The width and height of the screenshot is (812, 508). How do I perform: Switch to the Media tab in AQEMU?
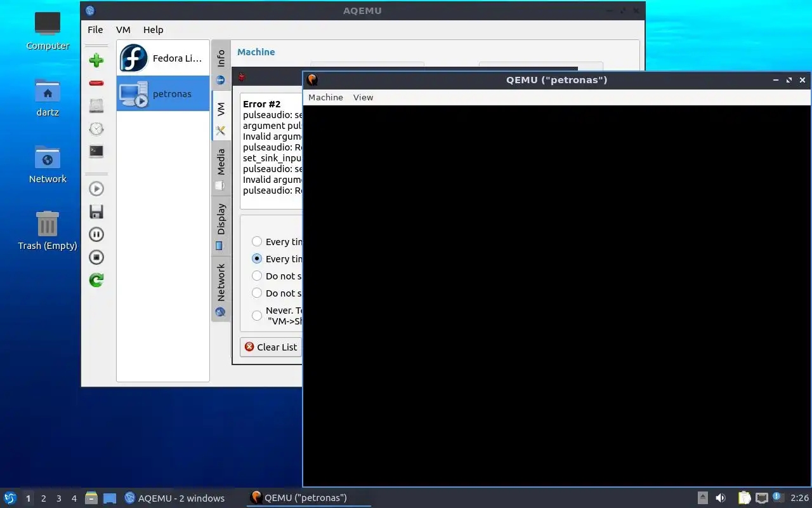(221, 169)
